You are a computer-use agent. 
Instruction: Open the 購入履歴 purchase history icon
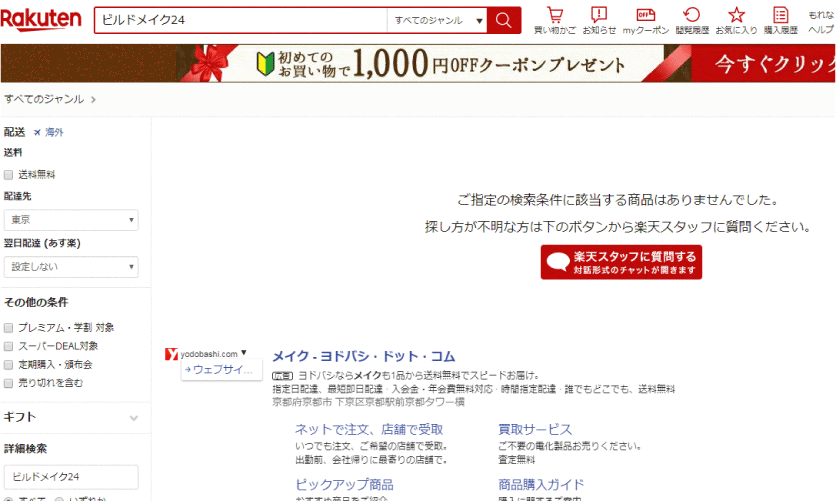pyautogui.click(x=781, y=21)
